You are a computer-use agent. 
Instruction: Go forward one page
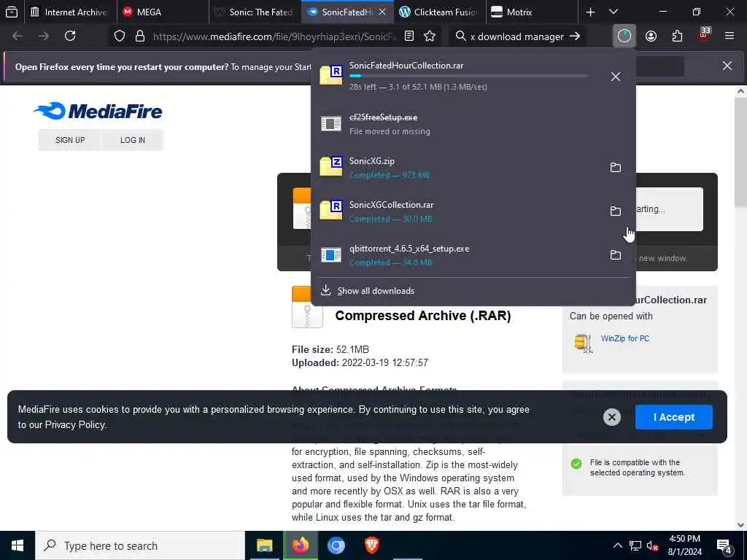pos(44,36)
